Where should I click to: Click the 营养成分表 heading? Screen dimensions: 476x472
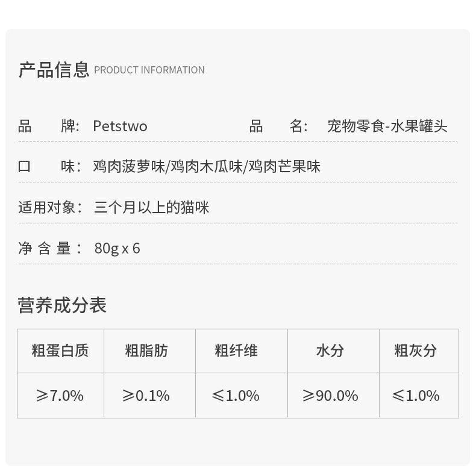click(x=62, y=305)
